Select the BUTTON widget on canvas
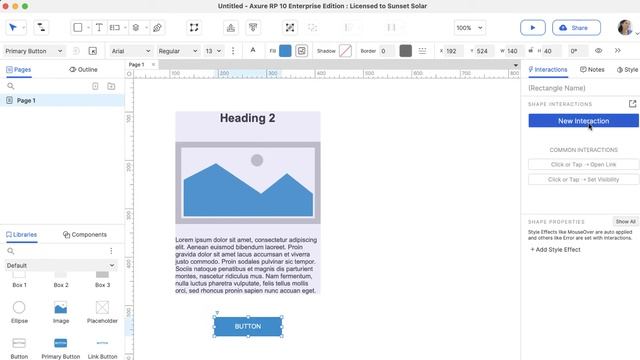640x360 pixels. (248, 327)
